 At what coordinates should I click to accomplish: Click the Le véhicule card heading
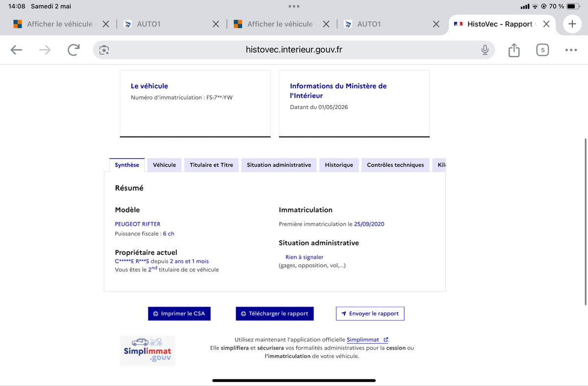(x=149, y=86)
